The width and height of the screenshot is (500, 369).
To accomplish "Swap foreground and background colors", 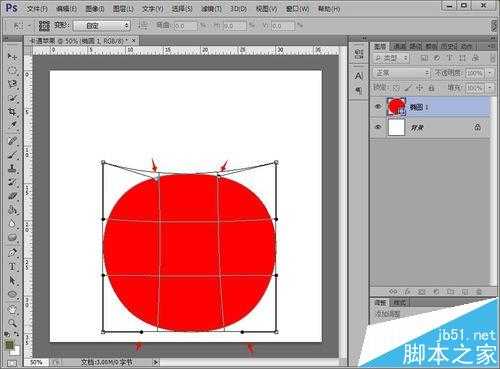I will [x=16, y=334].
